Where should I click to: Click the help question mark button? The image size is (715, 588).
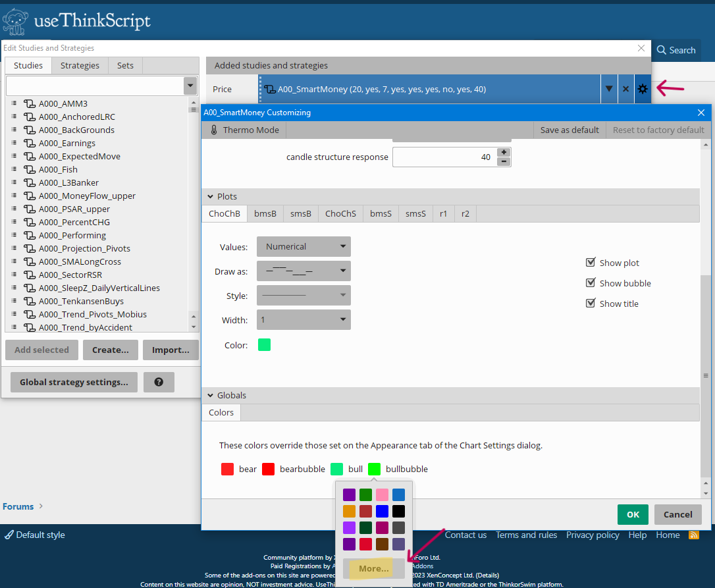click(x=159, y=383)
